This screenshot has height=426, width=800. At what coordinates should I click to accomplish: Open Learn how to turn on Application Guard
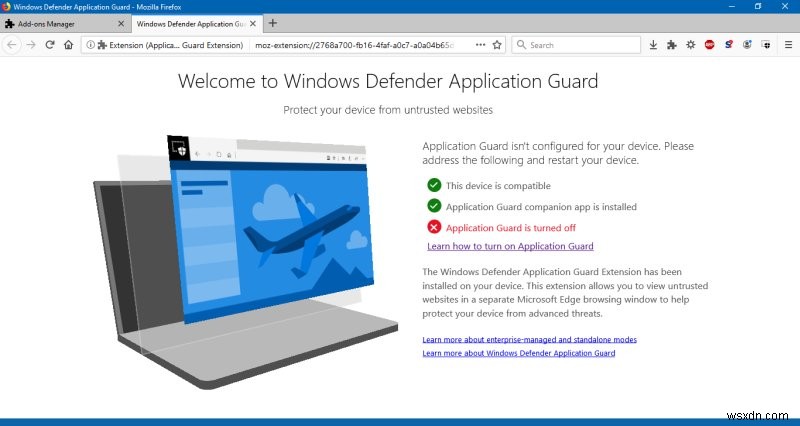click(x=510, y=246)
